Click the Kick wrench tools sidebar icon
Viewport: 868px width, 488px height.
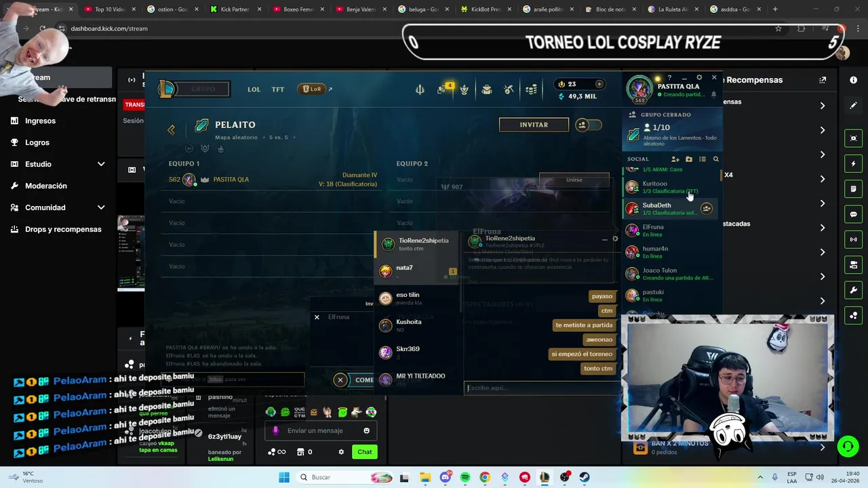[x=853, y=290]
